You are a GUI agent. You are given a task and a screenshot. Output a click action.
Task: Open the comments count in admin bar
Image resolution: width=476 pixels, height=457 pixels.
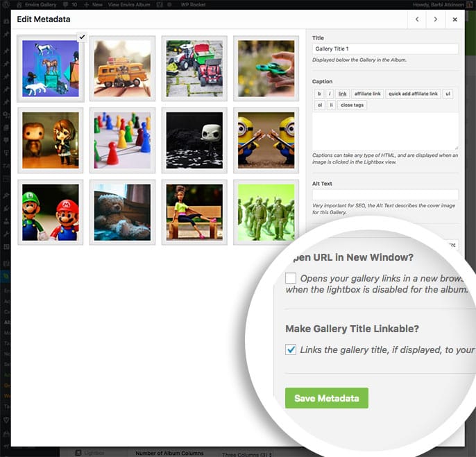(70, 5)
